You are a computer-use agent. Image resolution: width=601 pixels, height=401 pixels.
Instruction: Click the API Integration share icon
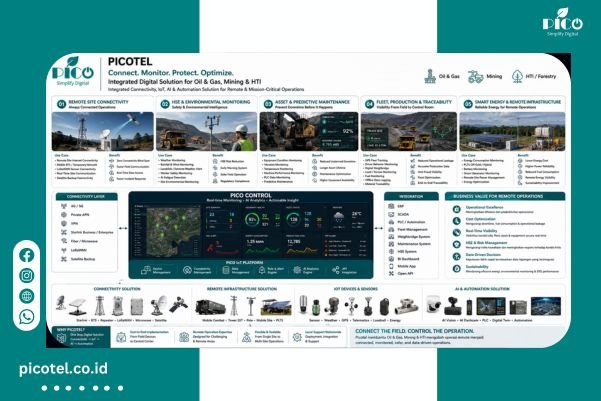tap(336, 270)
